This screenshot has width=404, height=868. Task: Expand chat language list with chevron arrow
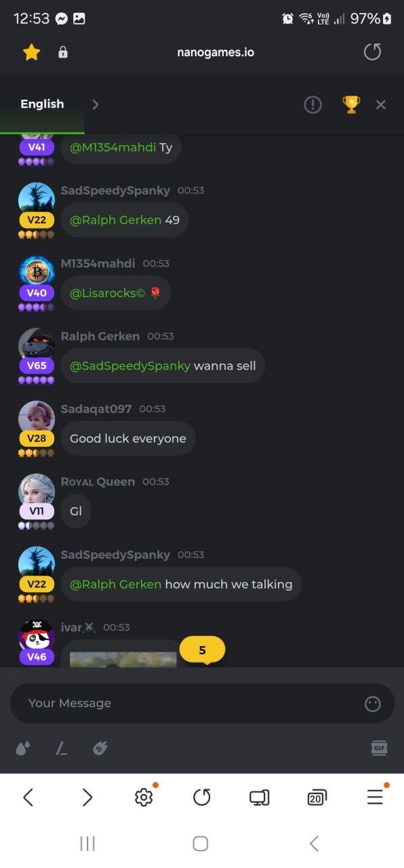[x=96, y=104]
